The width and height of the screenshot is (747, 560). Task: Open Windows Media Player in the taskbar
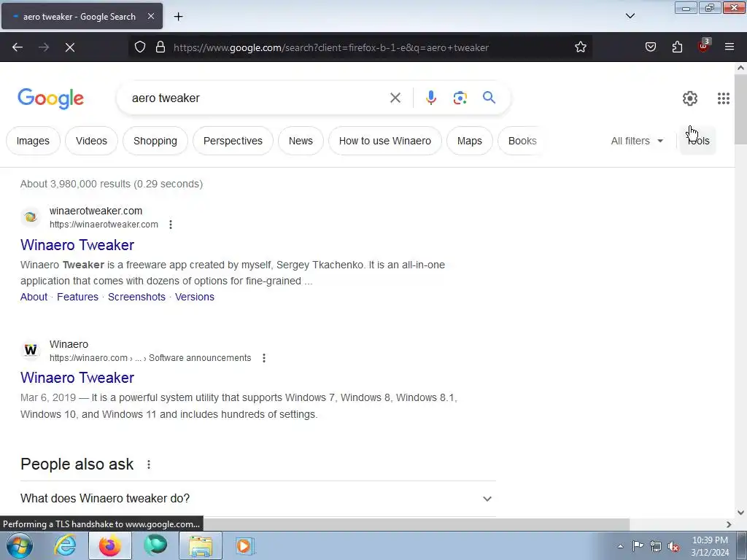pos(245,545)
